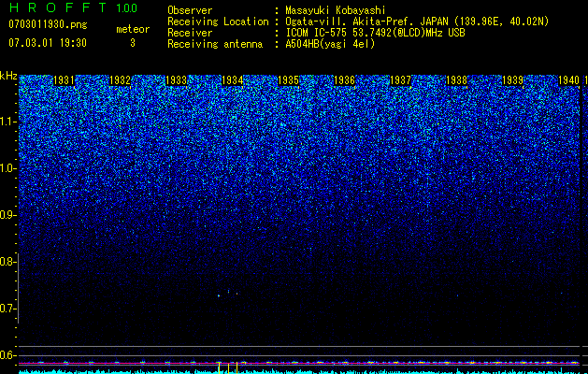Select the ICOM IC-575 53.7492 MHz receiver text
Image resolution: width=588 pixels, height=374 pixels.
(x=375, y=33)
